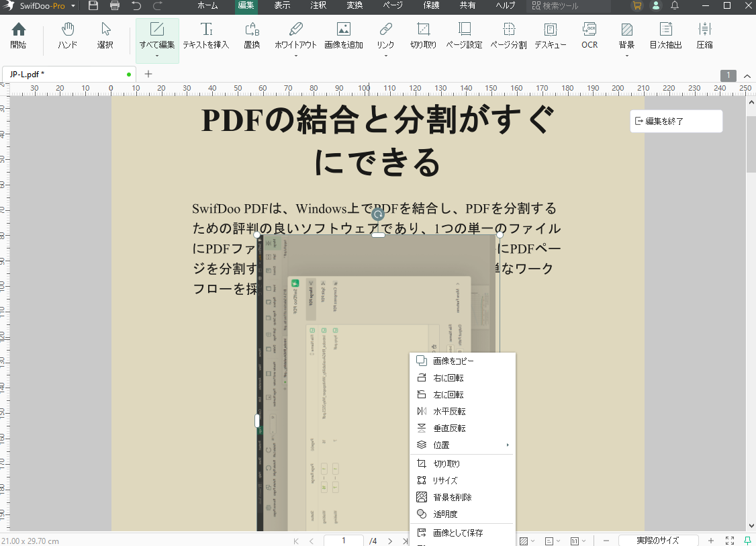Viewport: 756px width, 546px height.
Task: Activate the テキストを挿入 (Insert Text) tool
Action: pos(206,36)
